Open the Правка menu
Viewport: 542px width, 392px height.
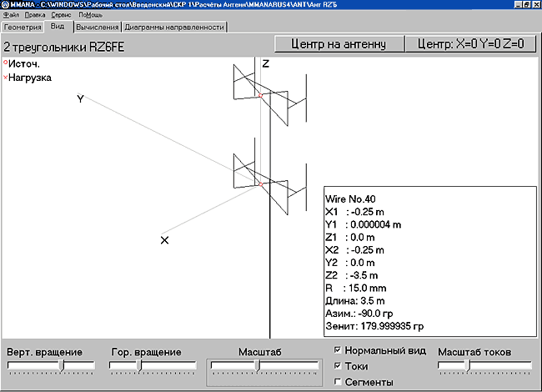pyautogui.click(x=35, y=15)
